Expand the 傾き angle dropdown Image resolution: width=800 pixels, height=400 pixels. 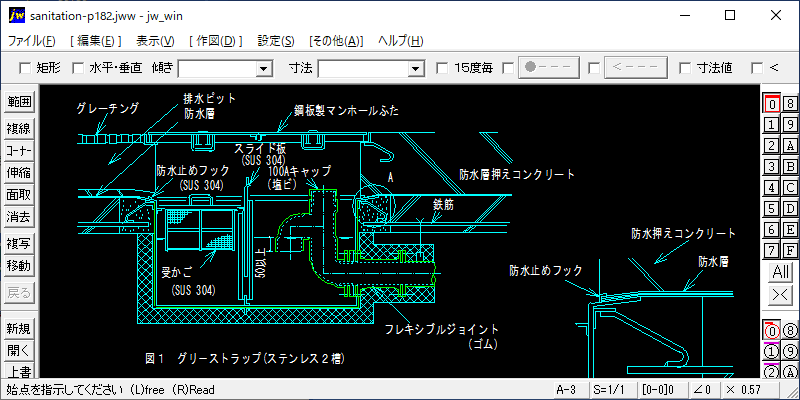tap(264, 68)
